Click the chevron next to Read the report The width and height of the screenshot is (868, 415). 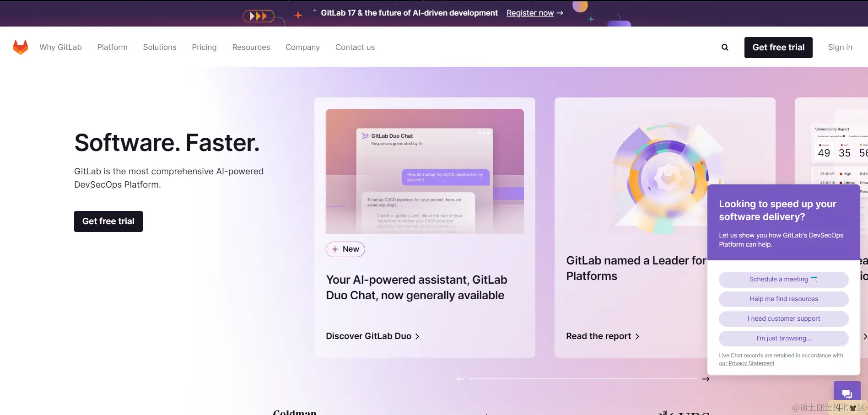pyautogui.click(x=637, y=336)
